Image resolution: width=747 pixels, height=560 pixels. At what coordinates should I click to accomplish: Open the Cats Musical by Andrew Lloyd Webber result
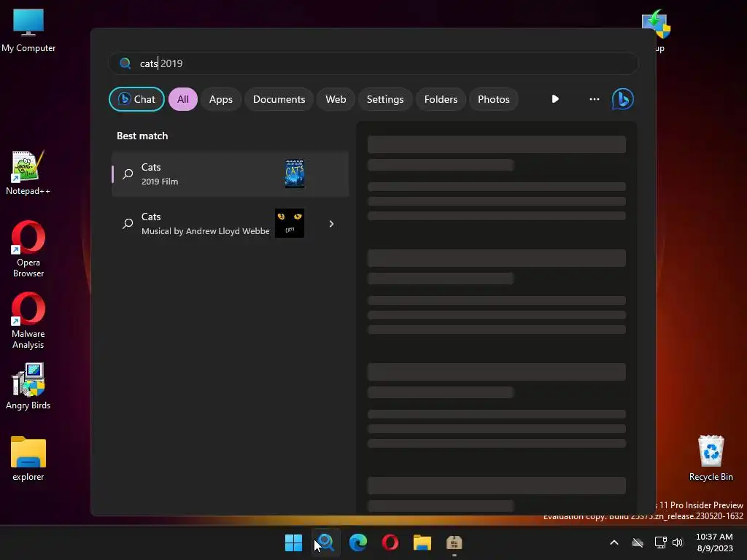(230, 223)
